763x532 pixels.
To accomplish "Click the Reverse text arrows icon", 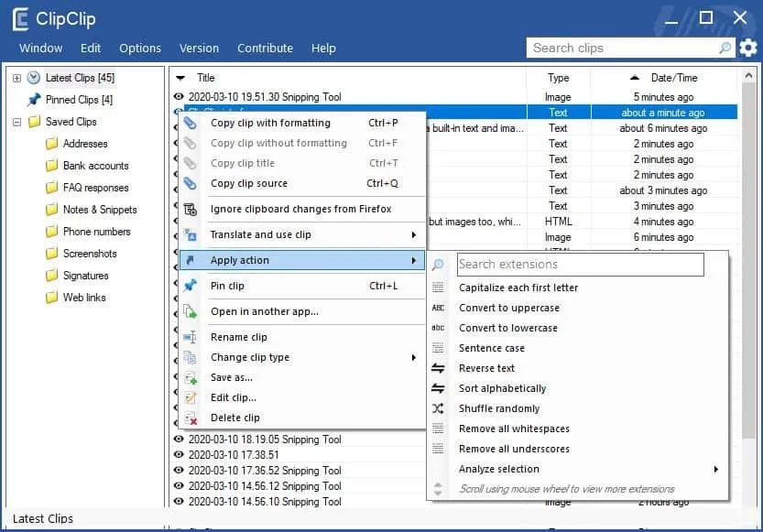I will pyautogui.click(x=438, y=368).
